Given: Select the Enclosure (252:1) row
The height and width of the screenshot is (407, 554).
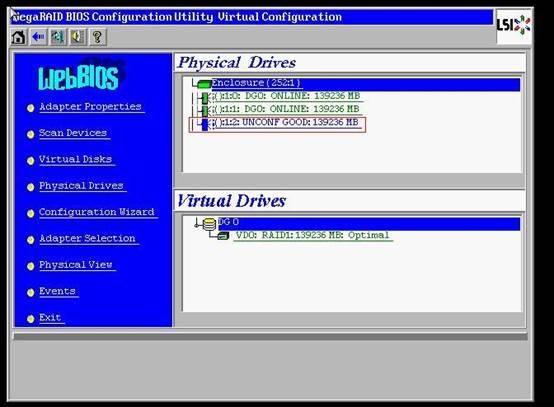Looking at the screenshot, I should coord(365,84).
